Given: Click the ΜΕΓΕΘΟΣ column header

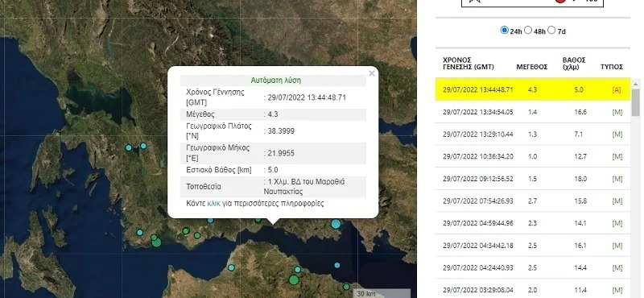Looking at the screenshot, I should tap(532, 67).
